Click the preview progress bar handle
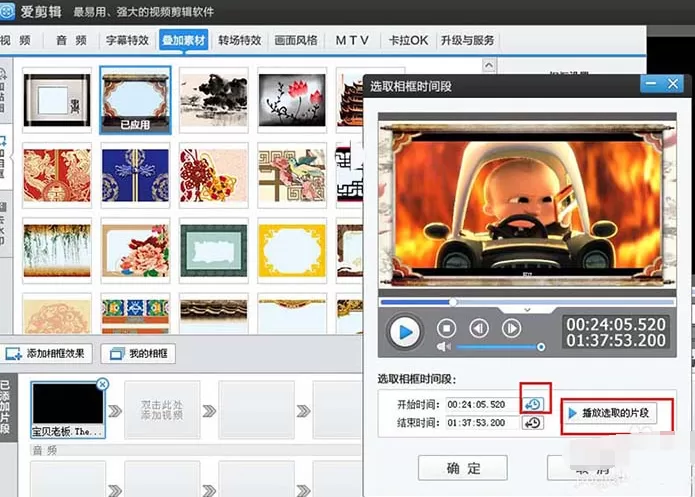The width and height of the screenshot is (695, 497). point(453,302)
